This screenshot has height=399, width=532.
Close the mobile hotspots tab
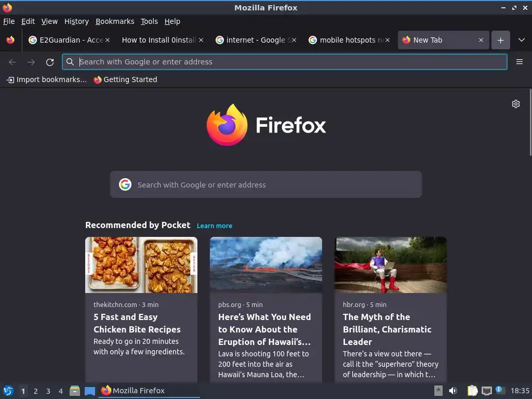pos(388,40)
